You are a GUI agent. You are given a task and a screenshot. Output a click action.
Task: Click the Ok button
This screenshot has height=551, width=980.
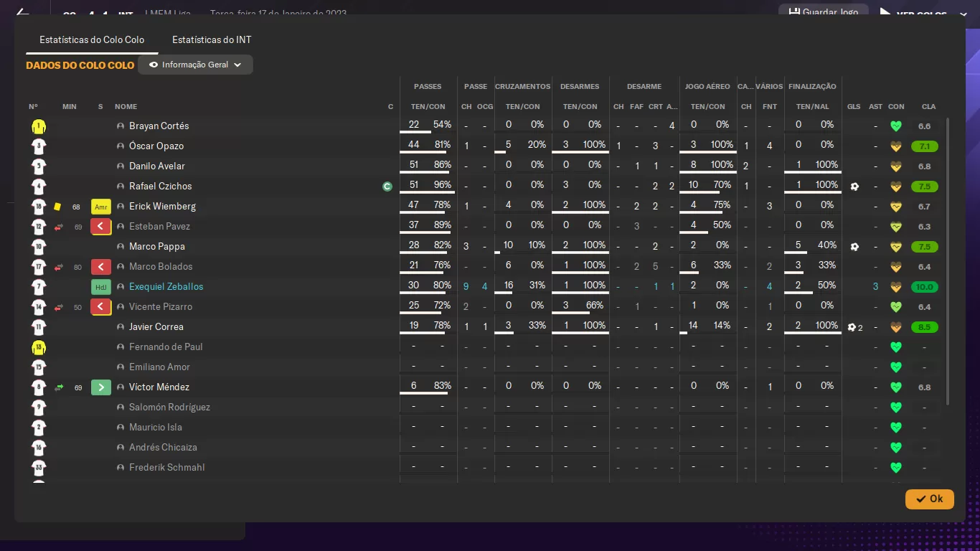point(929,499)
